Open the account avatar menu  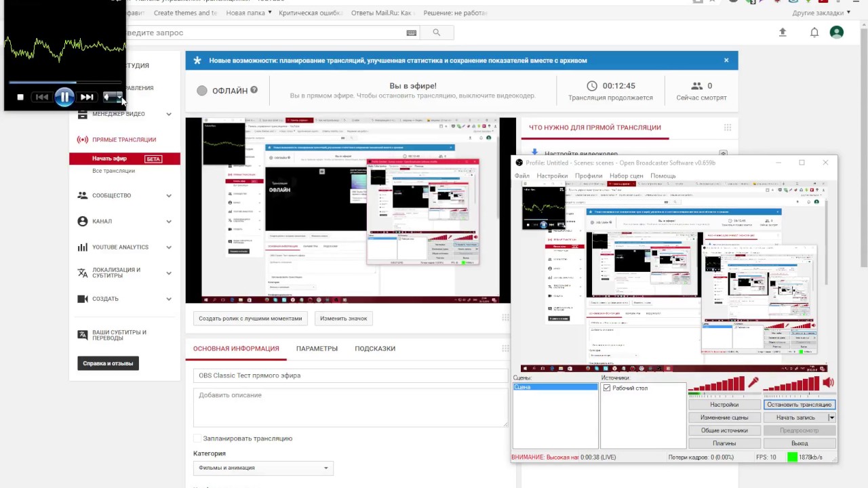[x=837, y=33]
